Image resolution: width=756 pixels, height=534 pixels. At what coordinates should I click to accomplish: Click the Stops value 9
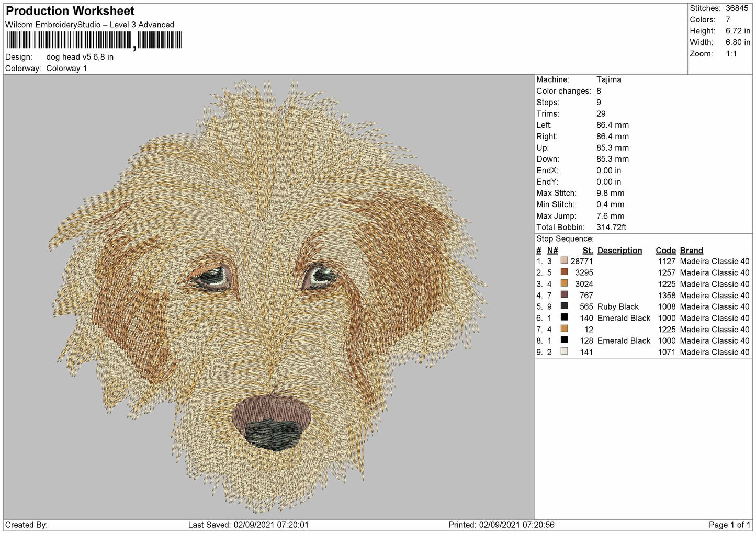[599, 103]
